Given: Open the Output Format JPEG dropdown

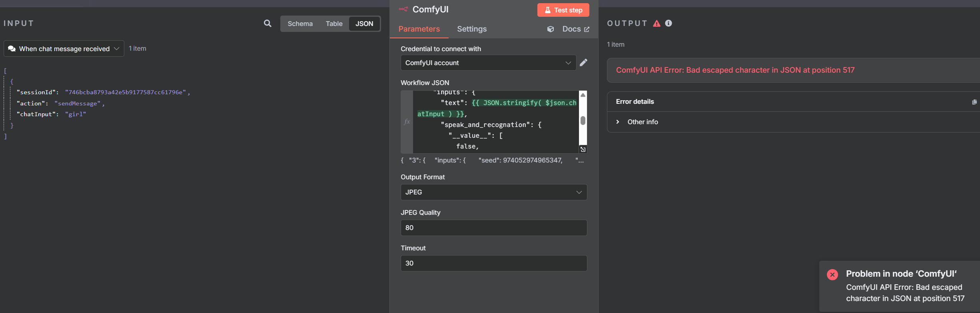Looking at the screenshot, I should point(494,192).
